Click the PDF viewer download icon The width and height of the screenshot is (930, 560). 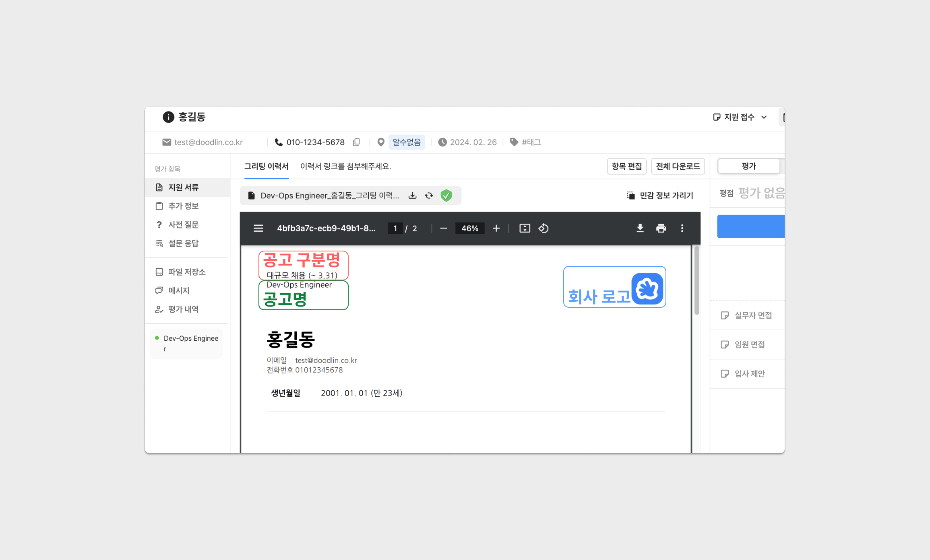coord(640,229)
